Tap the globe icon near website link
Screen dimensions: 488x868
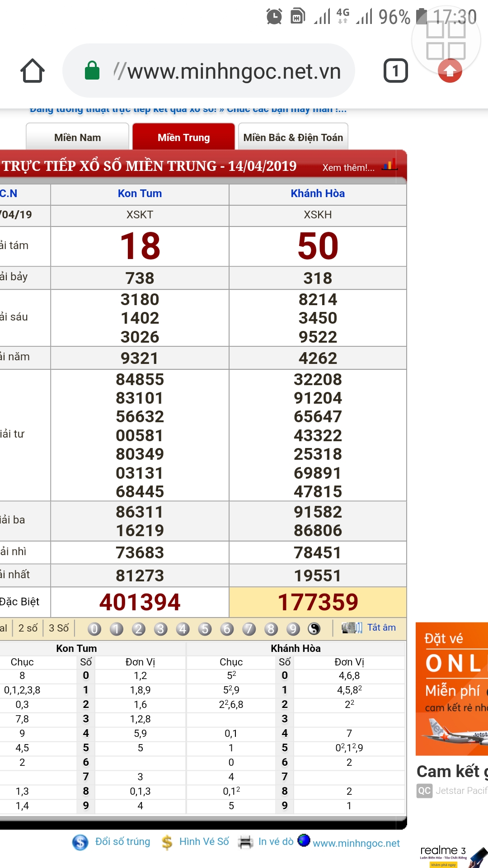[304, 840]
